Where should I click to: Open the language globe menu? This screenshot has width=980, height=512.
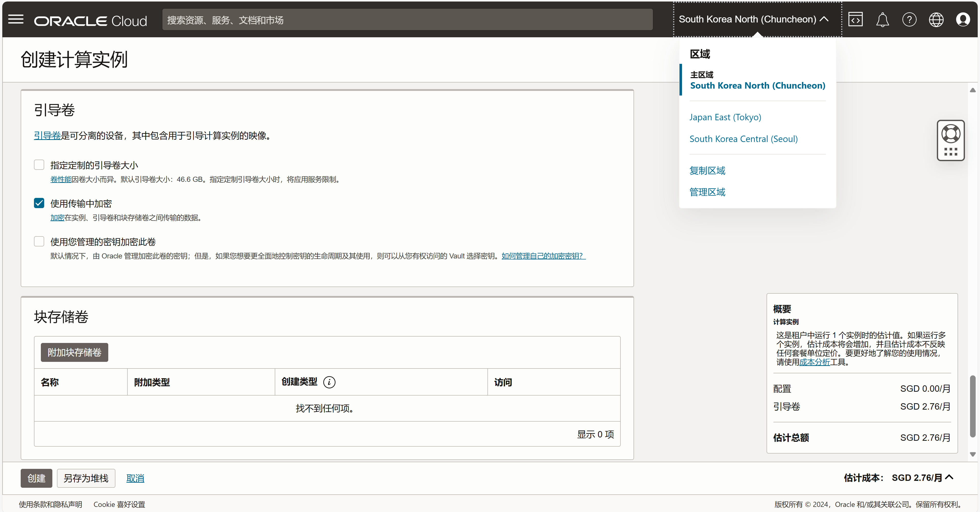pos(936,19)
